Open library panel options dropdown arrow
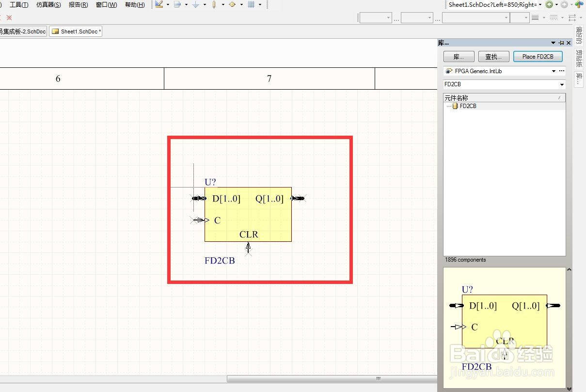This screenshot has height=392, width=586. click(x=553, y=43)
